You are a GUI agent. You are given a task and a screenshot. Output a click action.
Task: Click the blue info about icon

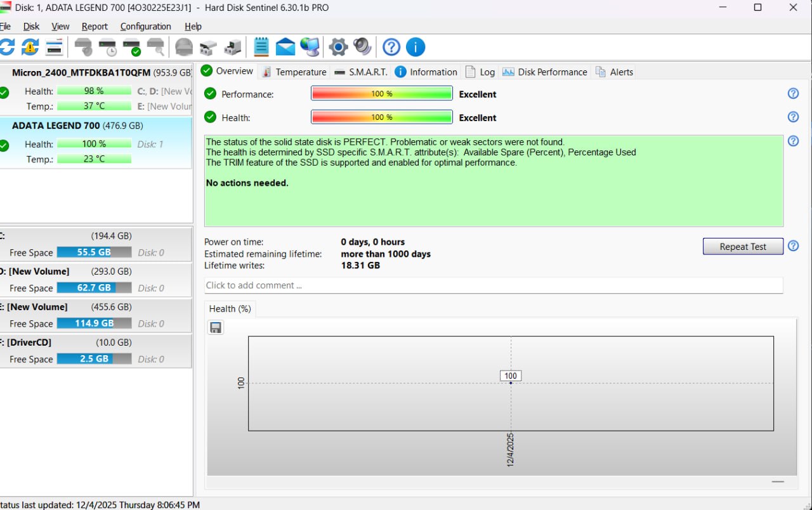point(416,47)
